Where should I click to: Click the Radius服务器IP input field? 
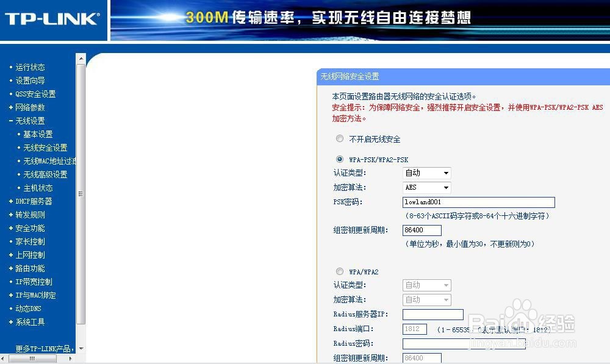pos(433,315)
